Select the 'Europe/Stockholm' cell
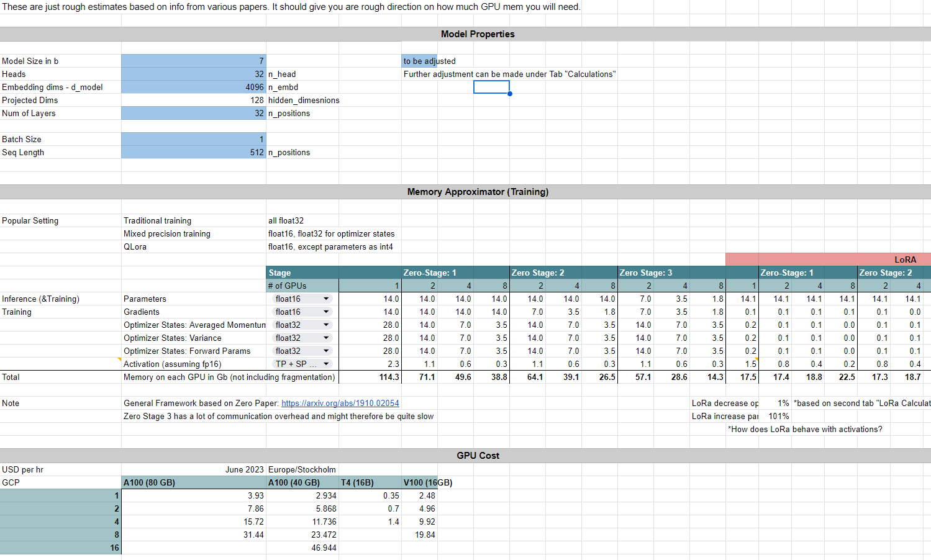The image size is (931, 560). pos(302,469)
